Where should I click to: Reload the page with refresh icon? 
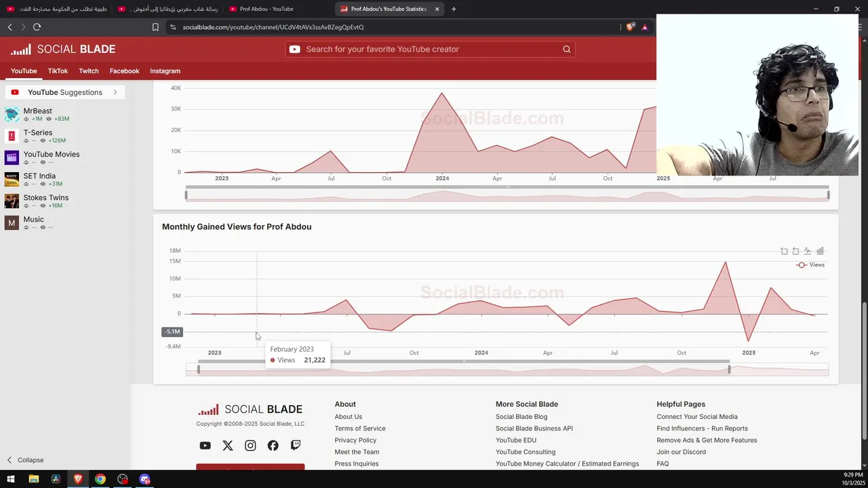[x=37, y=27]
